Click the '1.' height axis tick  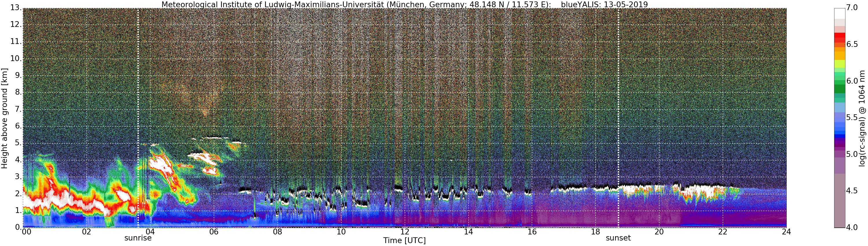[18, 210]
